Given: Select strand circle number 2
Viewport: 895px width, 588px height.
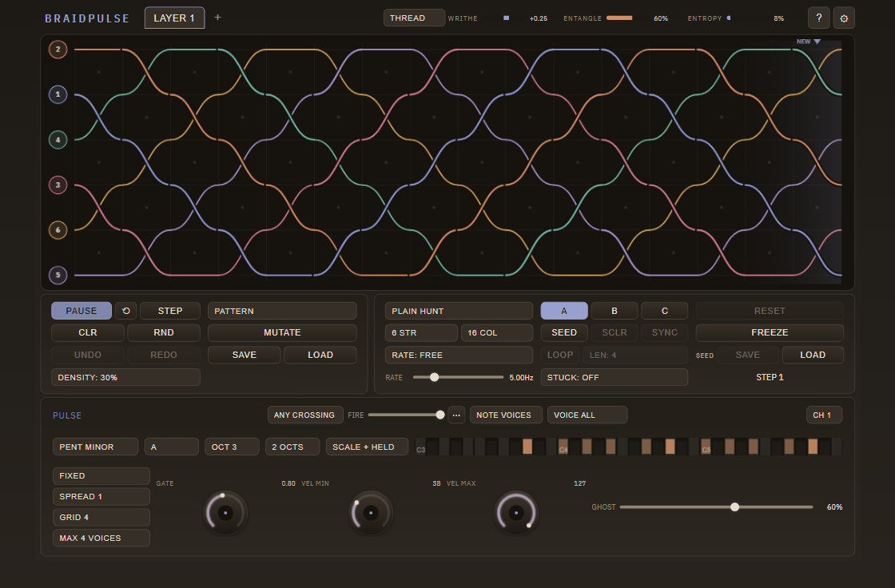Looking at the screenshot, I should pos(58,49).
